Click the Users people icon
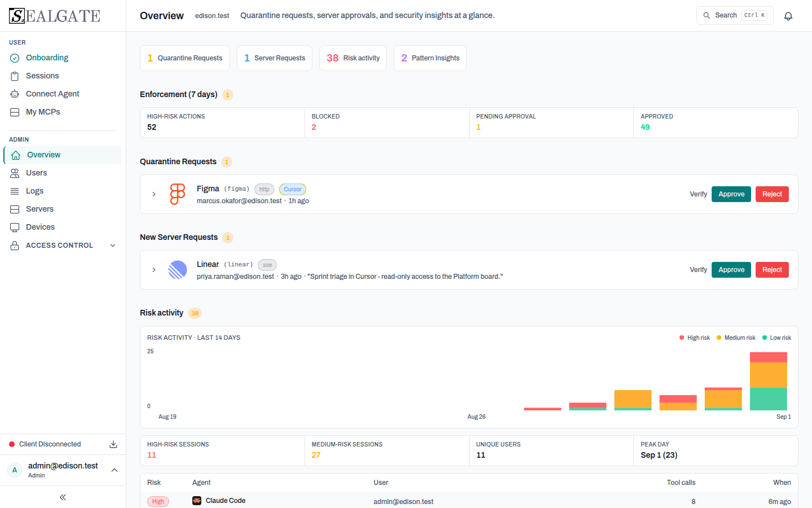Viewport: 812px width, 508px height. (15, 173)
